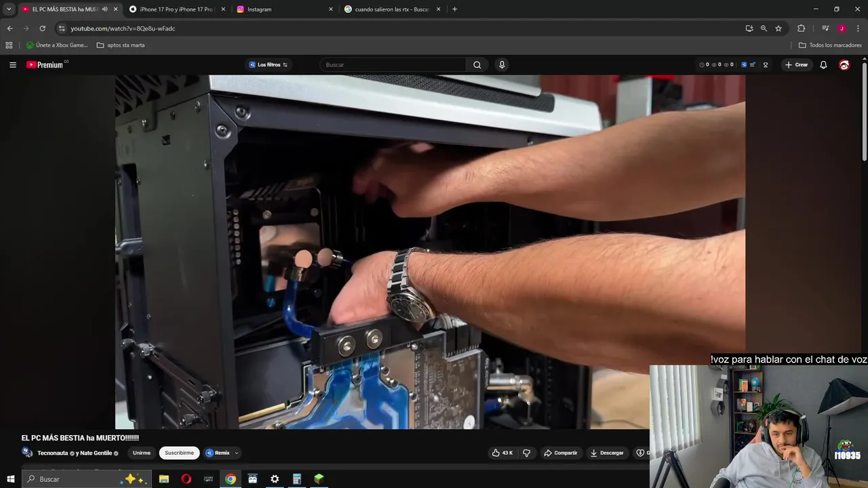
Task: Dislike the video with thumbs-down
Action: pyautogui.click(x=527, y=453)
